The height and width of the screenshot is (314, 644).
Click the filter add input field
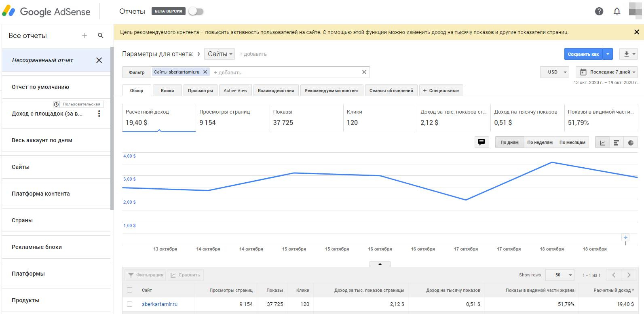tap(283, 73)
